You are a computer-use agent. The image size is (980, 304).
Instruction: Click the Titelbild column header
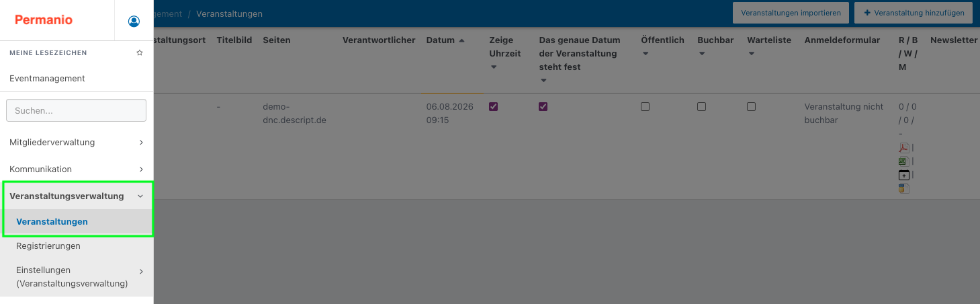pyautogui.click(x=234, y=40)
